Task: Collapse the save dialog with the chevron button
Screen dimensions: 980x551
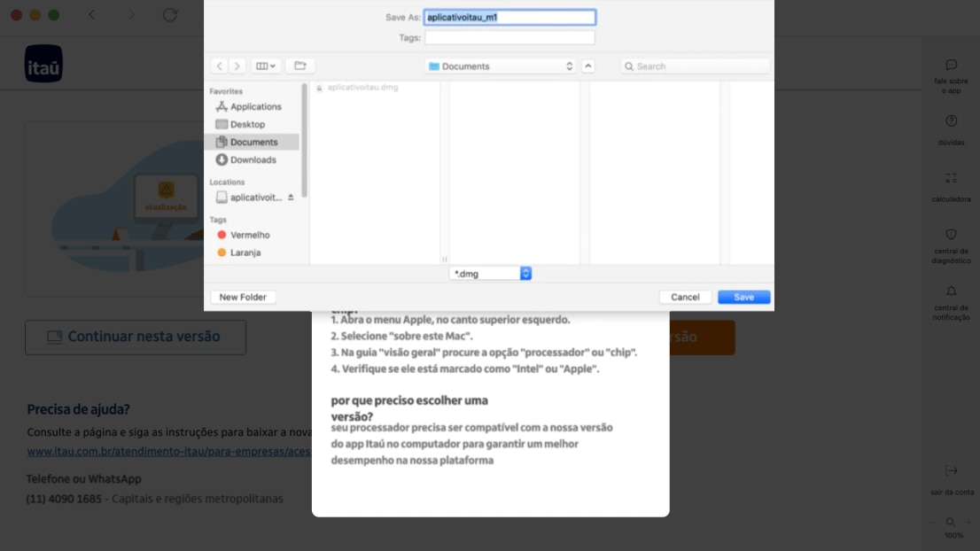Action: click(x=588, y=66)
